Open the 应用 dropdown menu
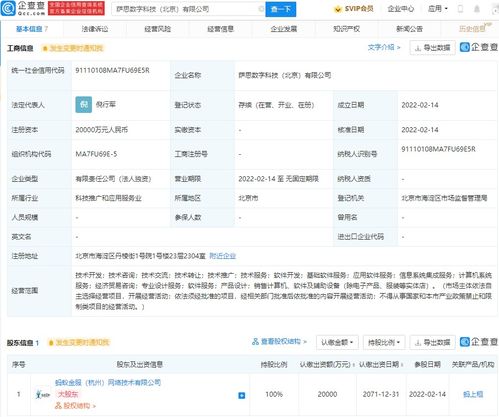499x417 pixels. tap(438, 9)
